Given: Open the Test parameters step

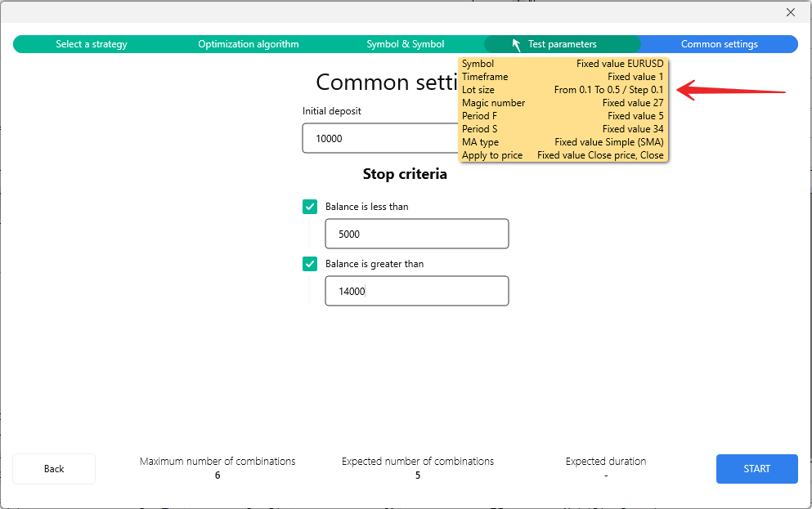Looking at the screenshot, I should (x=562, y=44).
